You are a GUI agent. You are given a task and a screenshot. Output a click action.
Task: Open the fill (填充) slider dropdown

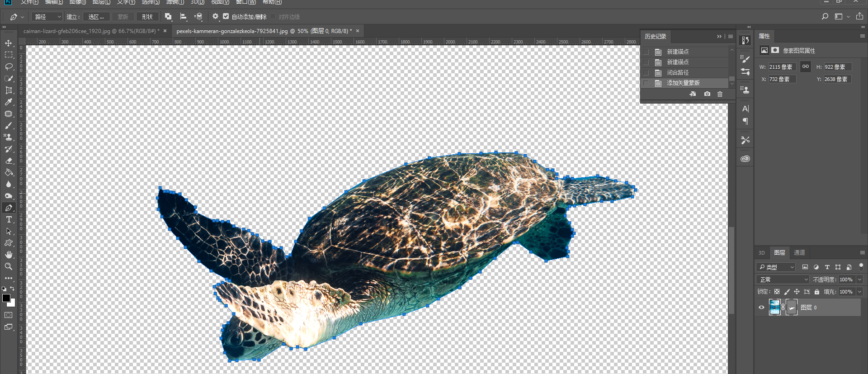coord(860,292)
